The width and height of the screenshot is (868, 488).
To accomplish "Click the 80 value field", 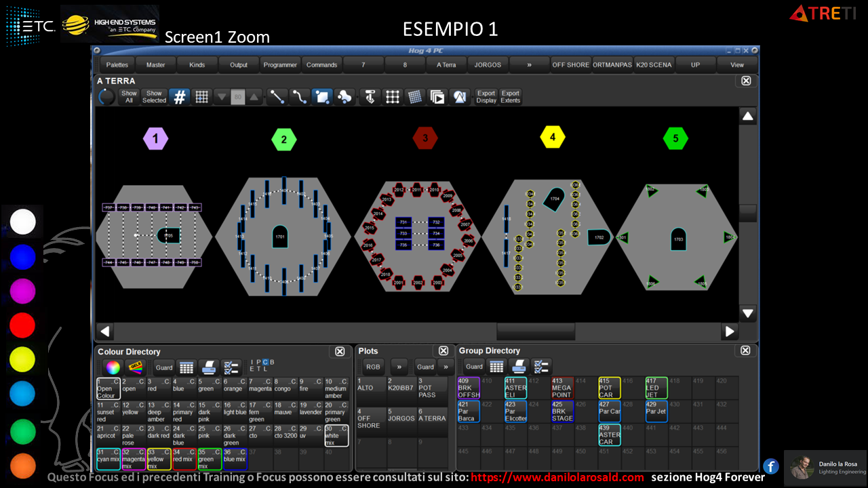I will 238,97.
